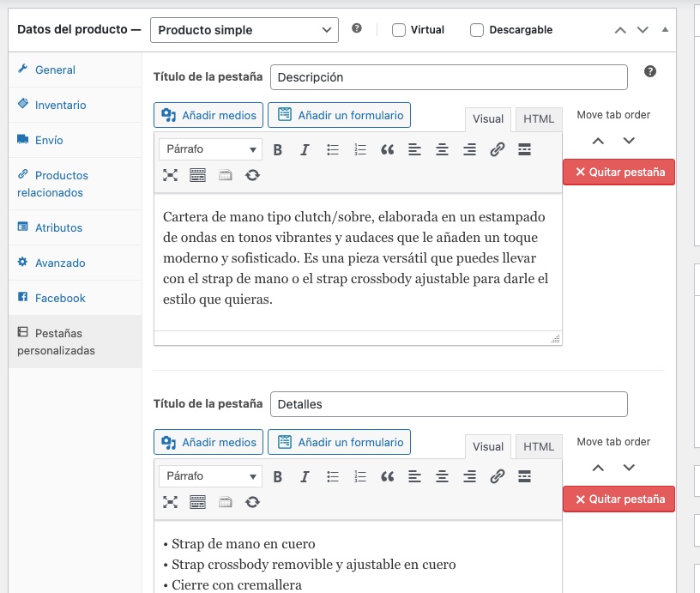This screenshot has height=593, width=700.
Task: Align text left in Detalles editor
Action: (414, 477)
